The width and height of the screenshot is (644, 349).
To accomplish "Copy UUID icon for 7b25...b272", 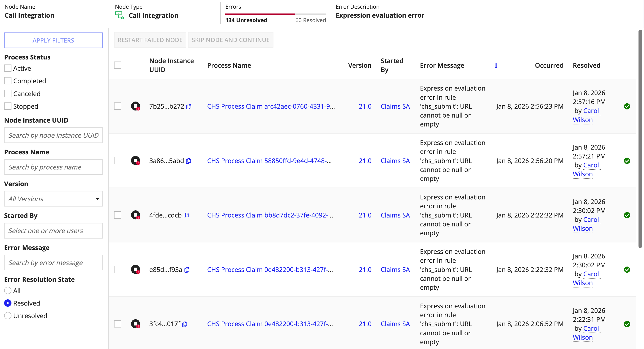I will pos(189,107).
